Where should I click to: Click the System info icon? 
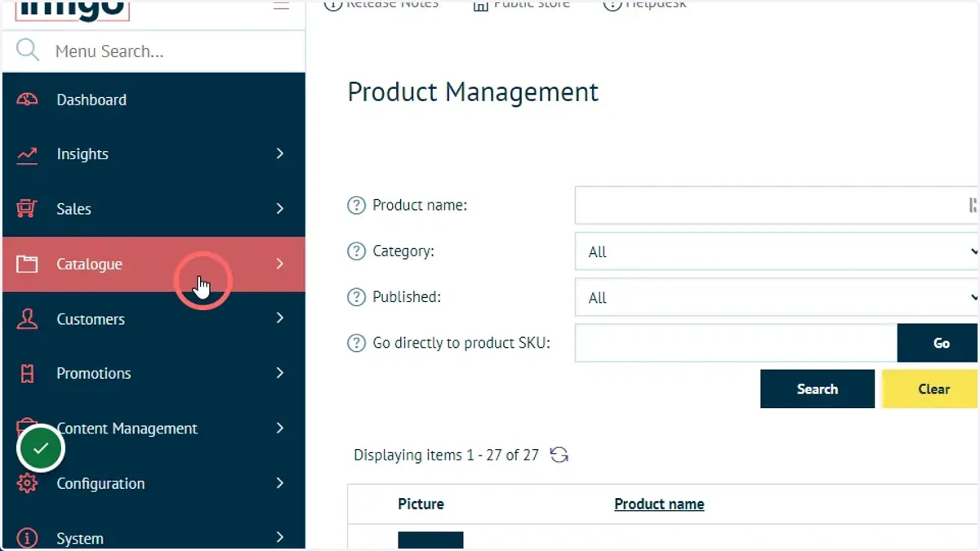point(27,539)
